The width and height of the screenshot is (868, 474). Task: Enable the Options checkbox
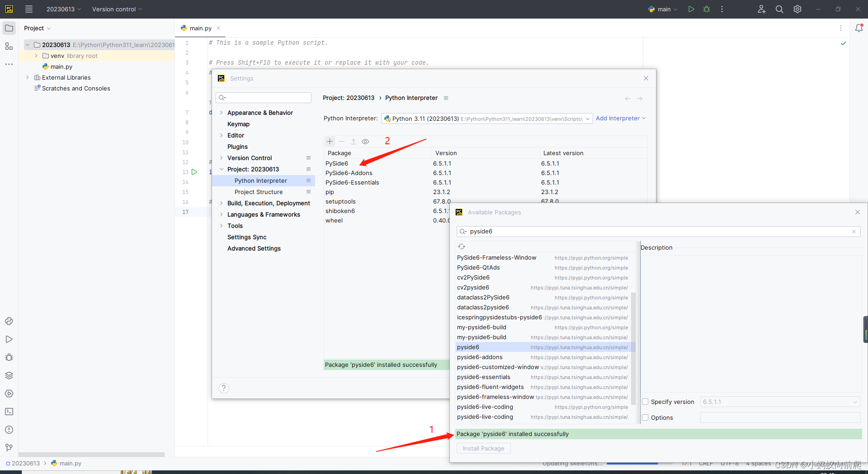(645, 417)
